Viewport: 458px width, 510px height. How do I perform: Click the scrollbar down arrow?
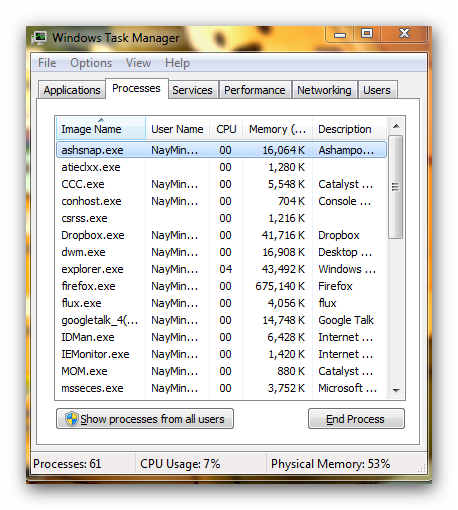pos(396,390)
